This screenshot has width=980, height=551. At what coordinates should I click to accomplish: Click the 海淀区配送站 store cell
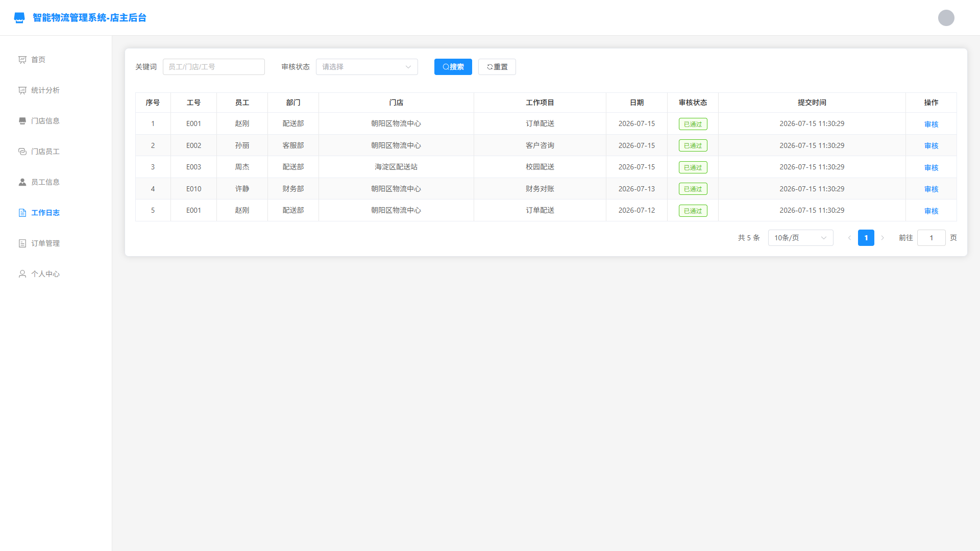[396, 167]
